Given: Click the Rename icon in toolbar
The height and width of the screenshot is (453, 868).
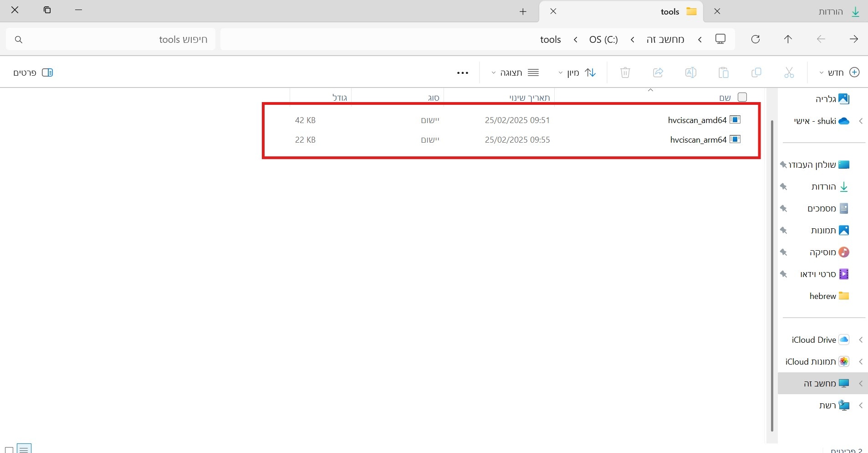Looking at the screenshot, I should (691, 72).
